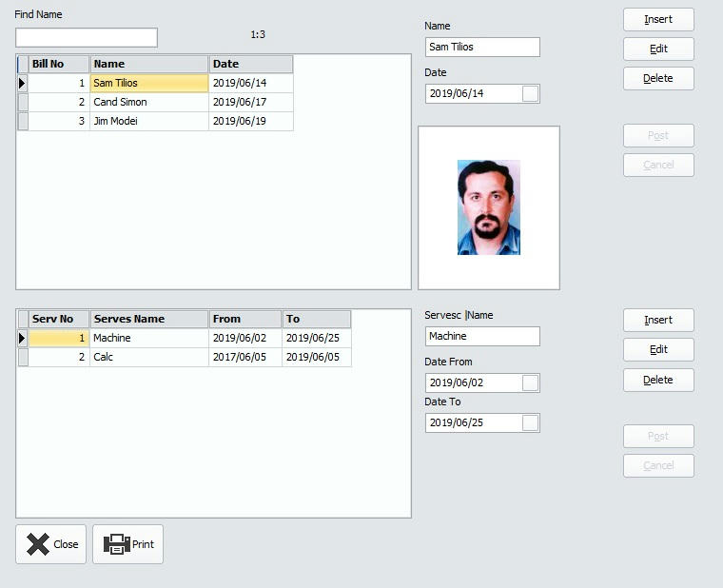The height and width of the screenshot is (588, 723).
Task: Sort by the Bill No column header
Action: 59,65
